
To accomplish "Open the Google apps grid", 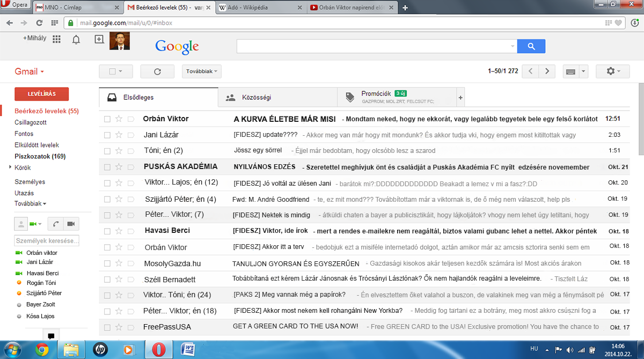I will 56,38.
